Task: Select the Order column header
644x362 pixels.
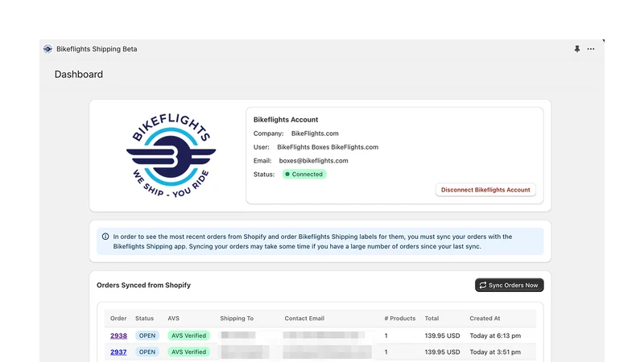Action: [118, 318]
